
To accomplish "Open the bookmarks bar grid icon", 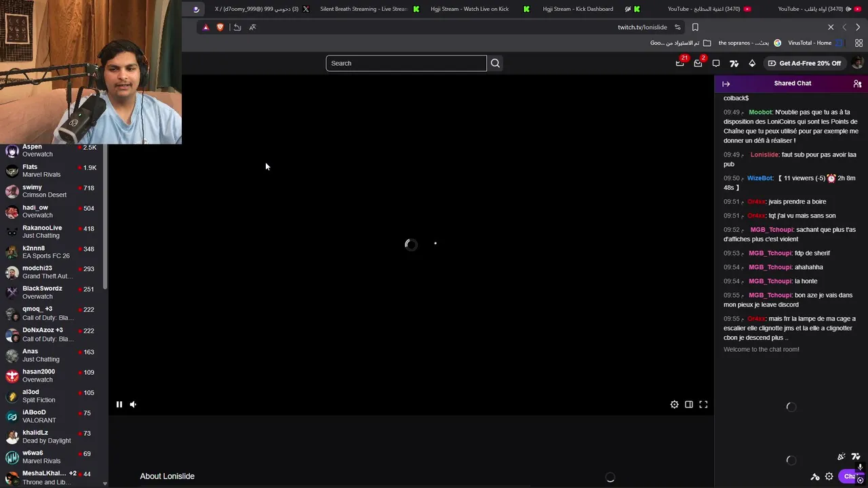I will (x=859, y=43).
